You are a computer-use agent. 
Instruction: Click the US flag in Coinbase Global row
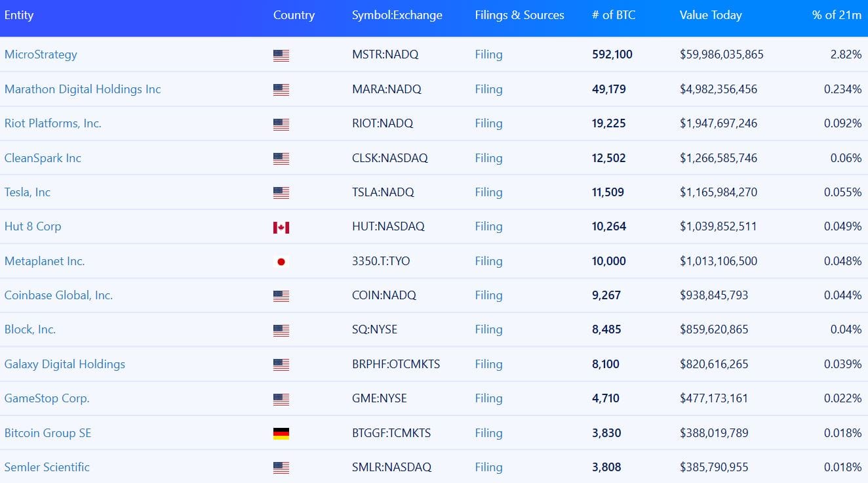281,296
